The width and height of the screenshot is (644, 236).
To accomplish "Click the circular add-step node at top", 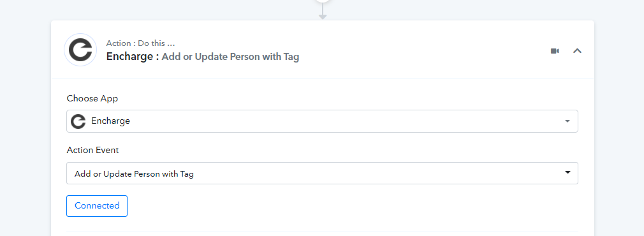I will pyautogui.click(x=323, y=1).
